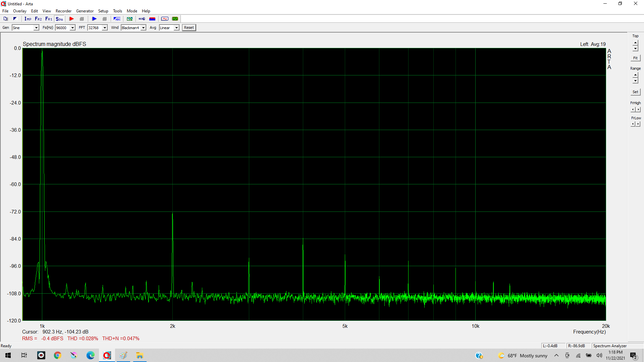
Task: Click the green oscilloscope screen icon
Action: click(x=175, y=19)
